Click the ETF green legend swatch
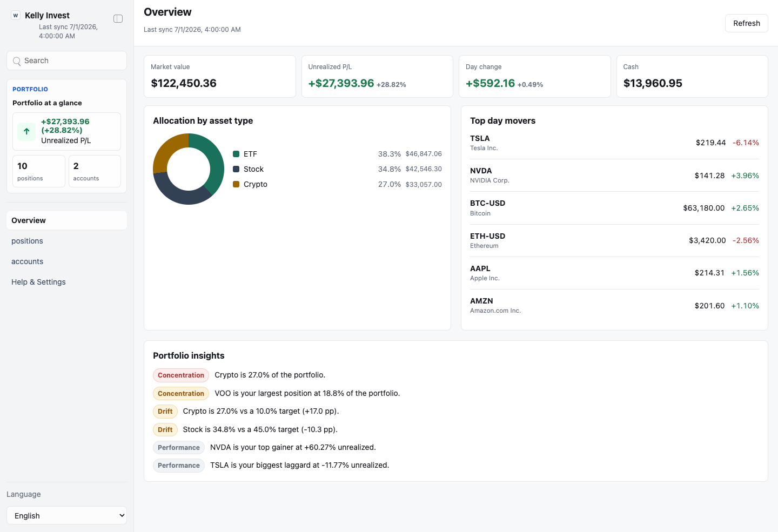This screenshot has height=532, width=778. click(236, 154)
